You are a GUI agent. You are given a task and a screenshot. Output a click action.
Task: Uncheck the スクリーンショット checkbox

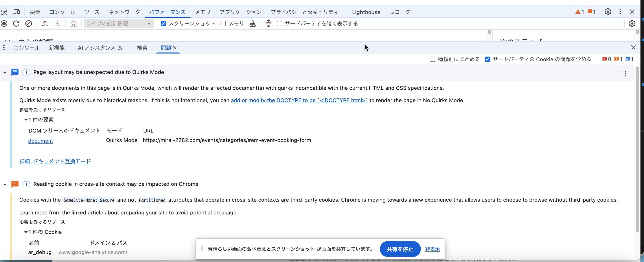tap(163, 24)
